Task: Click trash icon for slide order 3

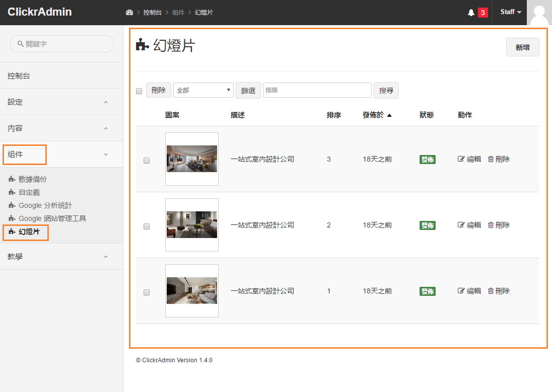Action: click(x=491, y=159)
